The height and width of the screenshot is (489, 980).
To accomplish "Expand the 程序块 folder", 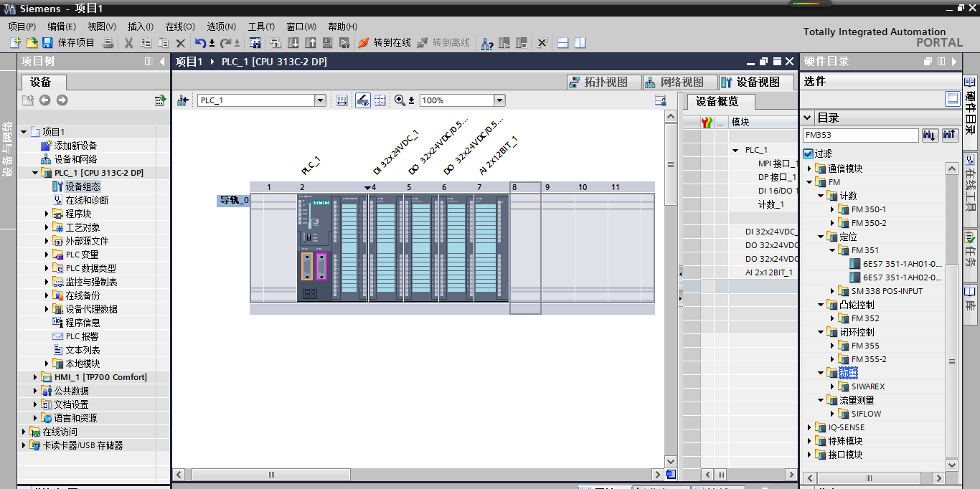I will (47, 214).
